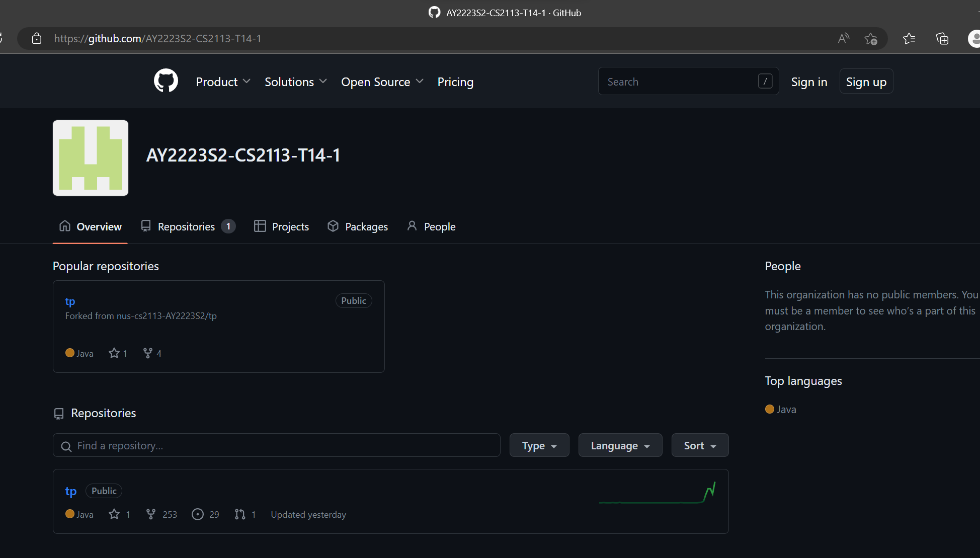Add page to favorites star-plus icon
Viewport: 980px width, 558px height.
pos(871,39)
